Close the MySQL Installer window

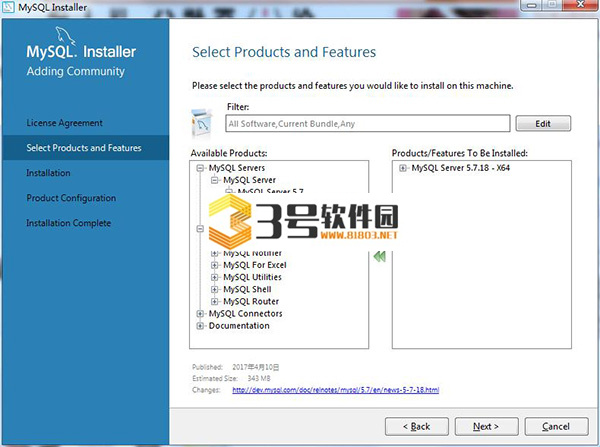(581, 5)
